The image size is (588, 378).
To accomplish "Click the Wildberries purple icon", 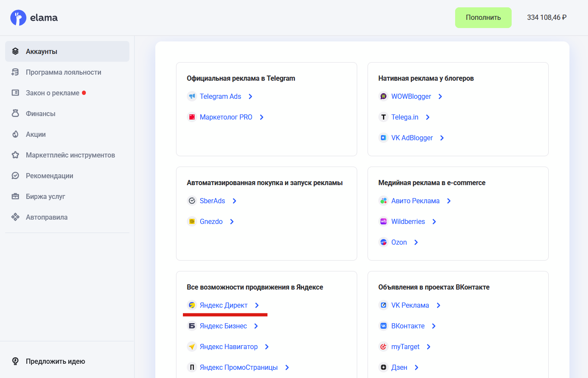I will (383, 221).
